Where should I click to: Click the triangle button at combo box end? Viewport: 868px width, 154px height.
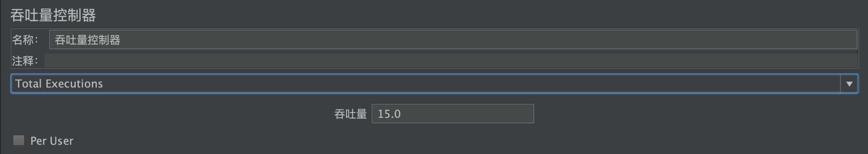(x=849, y=84)
